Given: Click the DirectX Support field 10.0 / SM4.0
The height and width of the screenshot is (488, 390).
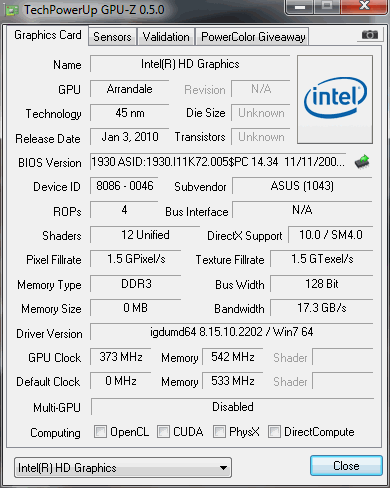Looking at the screenshot, I should coord(331,235).
